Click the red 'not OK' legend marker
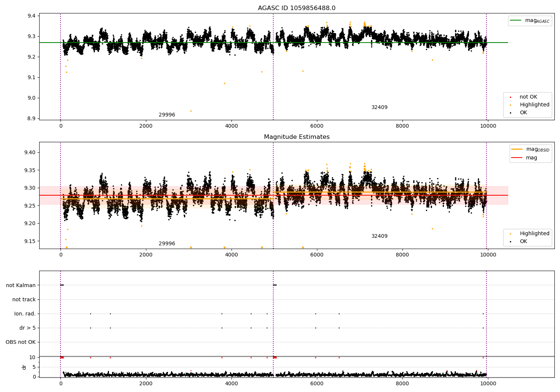The image size is (560, 392). coord(510,97)
